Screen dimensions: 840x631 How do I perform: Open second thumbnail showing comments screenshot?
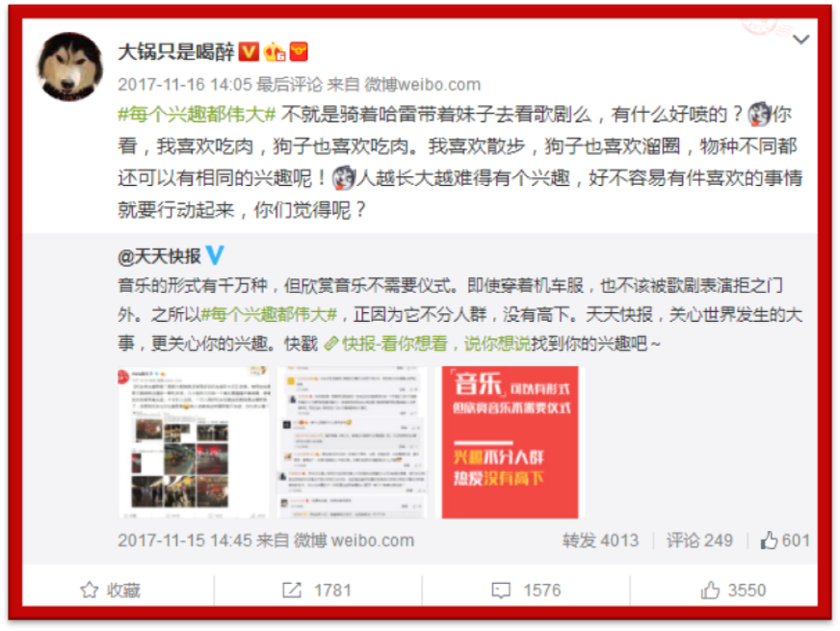352,442
